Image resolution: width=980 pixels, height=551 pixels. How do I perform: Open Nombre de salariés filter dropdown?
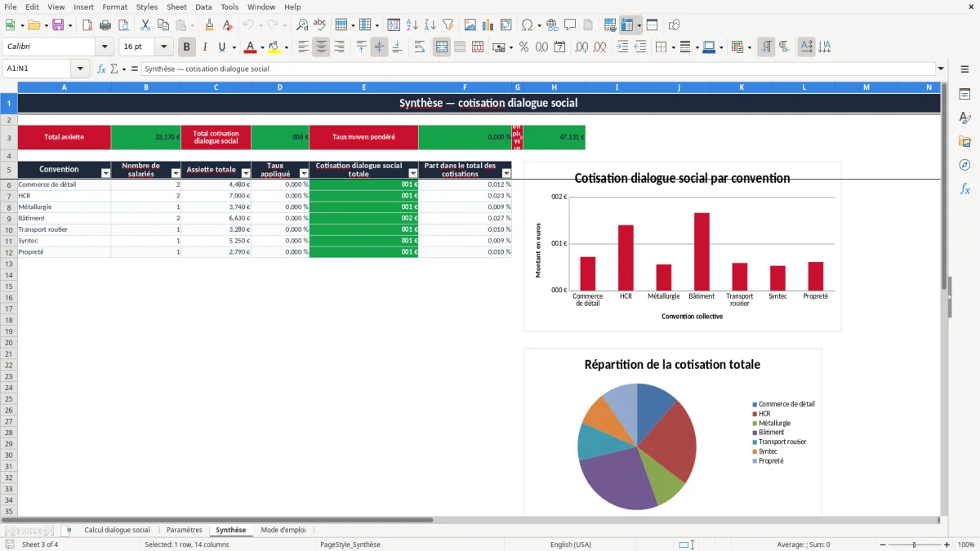tap(176, 173)
